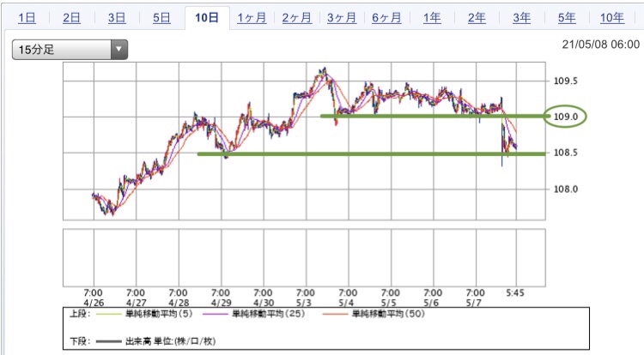Click the active 10日 tab
The height and width of the screenshot is (355, 644).
(x=207, y=18)
